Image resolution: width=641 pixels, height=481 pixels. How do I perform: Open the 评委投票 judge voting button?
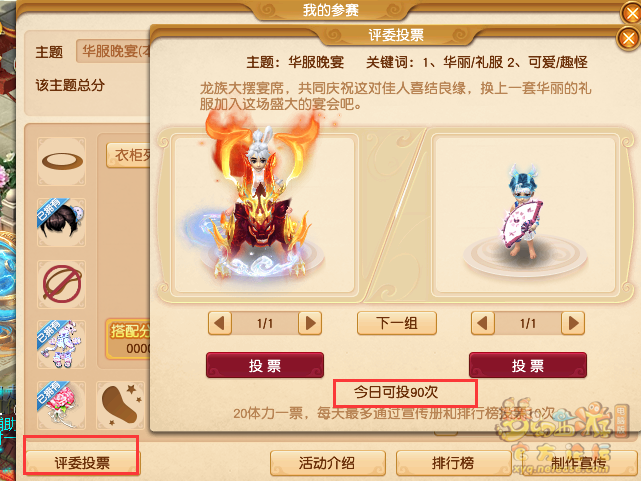pos(82,463)
